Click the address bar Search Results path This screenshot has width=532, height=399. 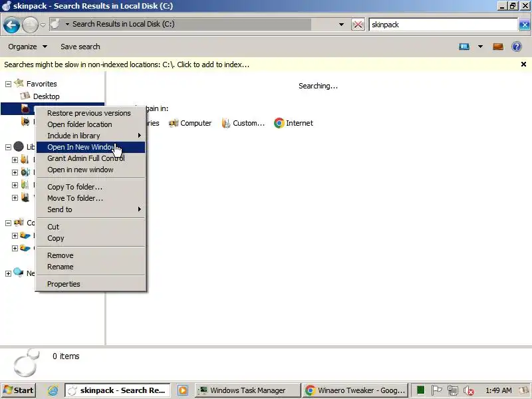coord(124,24)
